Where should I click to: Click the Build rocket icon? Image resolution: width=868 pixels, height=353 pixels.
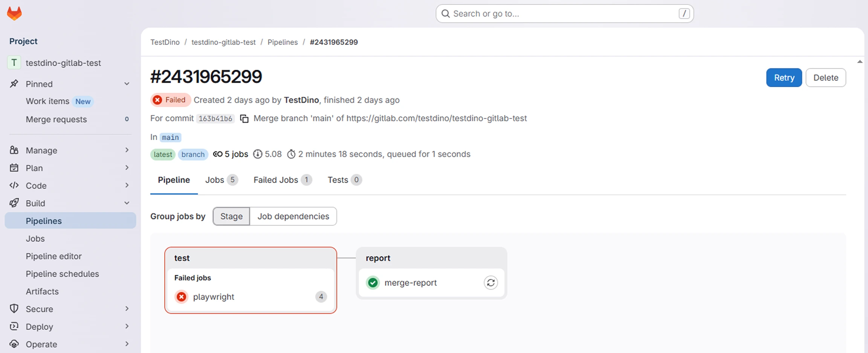[x=14, y=203]
